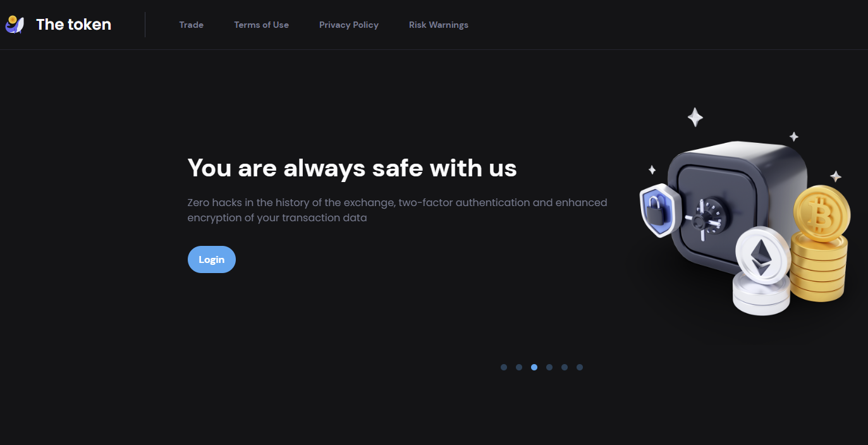Screen dimensions: 868x445
Task: View the Risk Warnings page
Action: (439, 25)
